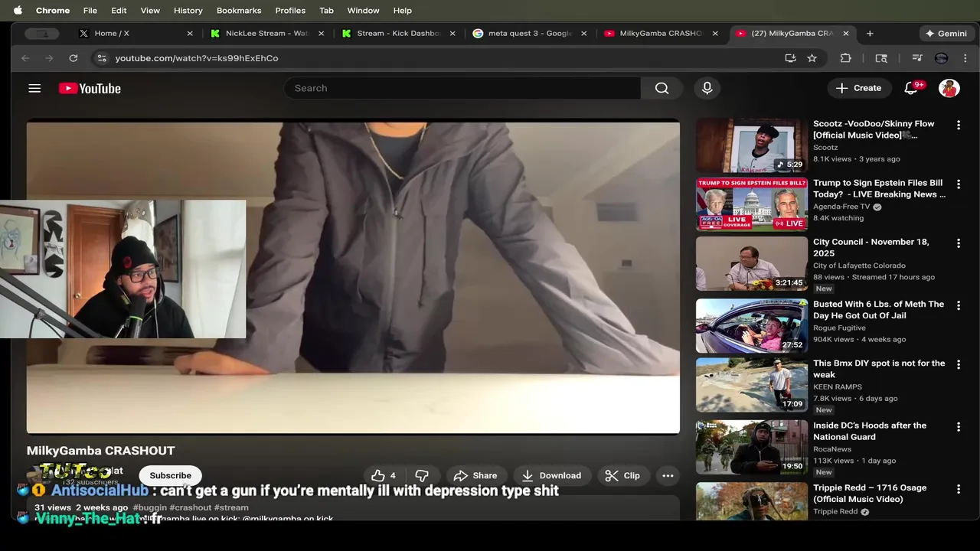The image size is (980, 551).
Task: Click the search magnifier button
Action: (661, 88)
